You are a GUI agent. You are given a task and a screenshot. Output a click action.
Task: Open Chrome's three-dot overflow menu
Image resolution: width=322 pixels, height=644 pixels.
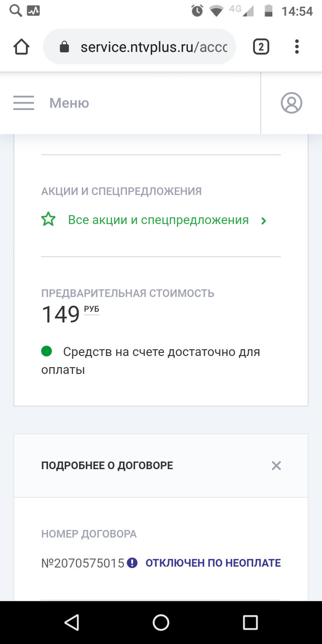pos(297,47)
